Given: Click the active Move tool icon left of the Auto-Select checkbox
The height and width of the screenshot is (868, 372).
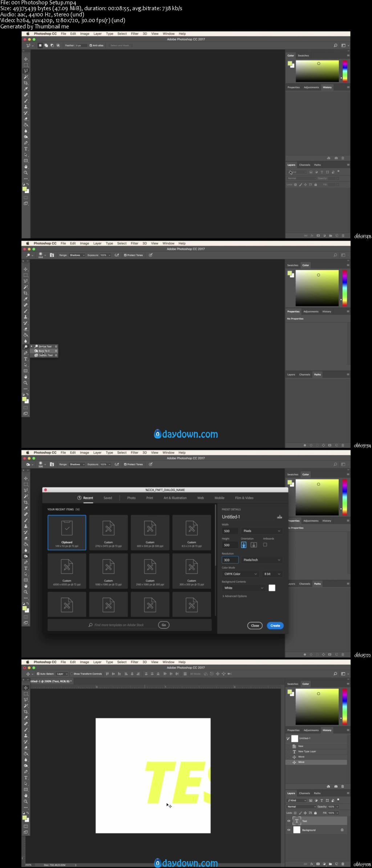Looking at the screenshot, I should [x=28, y=674].
